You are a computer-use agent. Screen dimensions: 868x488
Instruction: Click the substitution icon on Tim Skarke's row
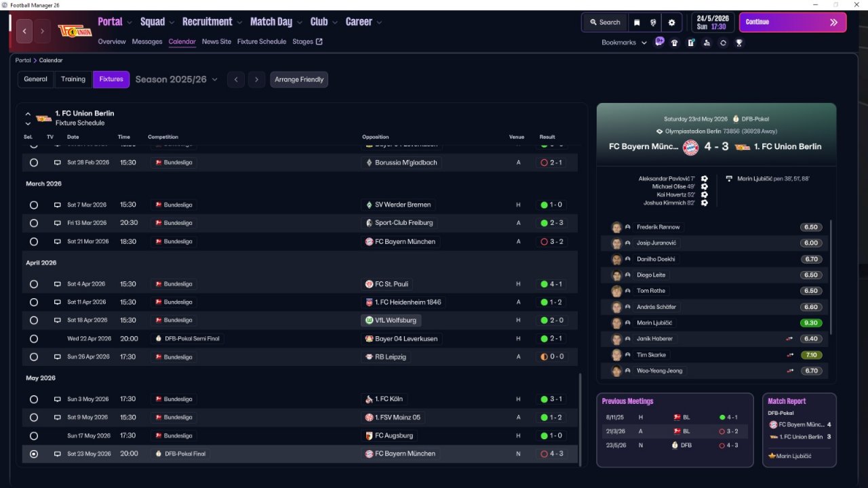pos(789,355)
